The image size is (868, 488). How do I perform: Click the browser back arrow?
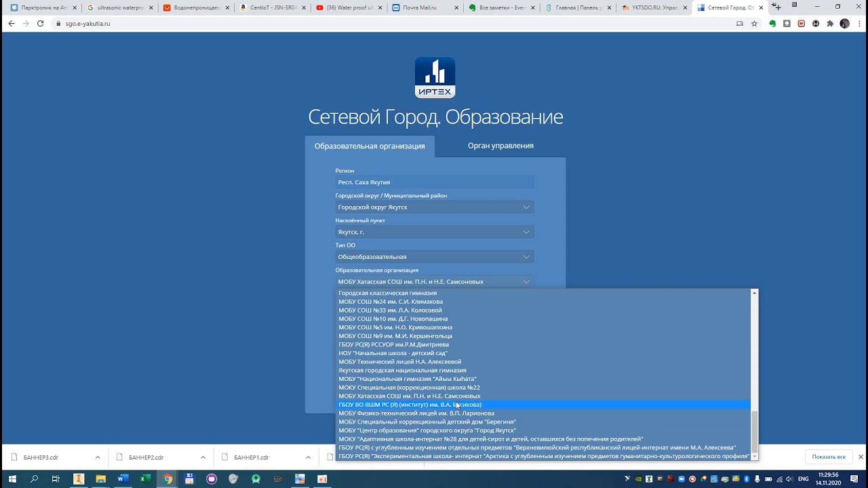point(11,23)
